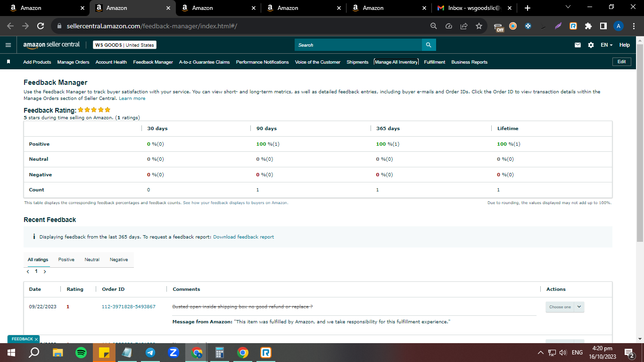Select the Negative feedback tab
This screenshot has height=362, width=644.
tap(119, 260)
